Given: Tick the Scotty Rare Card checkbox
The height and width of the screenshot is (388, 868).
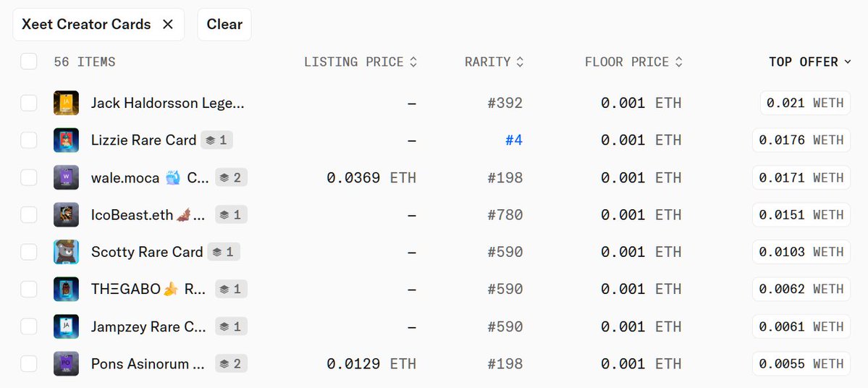Looking at the screenshot, I should (29, 252).
